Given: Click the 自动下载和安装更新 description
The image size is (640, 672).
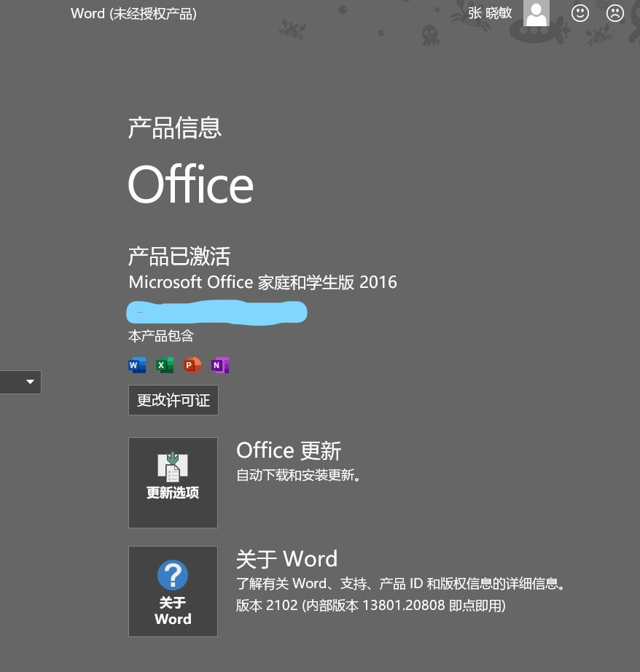Looking at the screenshot, I should click(x=298, y=475).
